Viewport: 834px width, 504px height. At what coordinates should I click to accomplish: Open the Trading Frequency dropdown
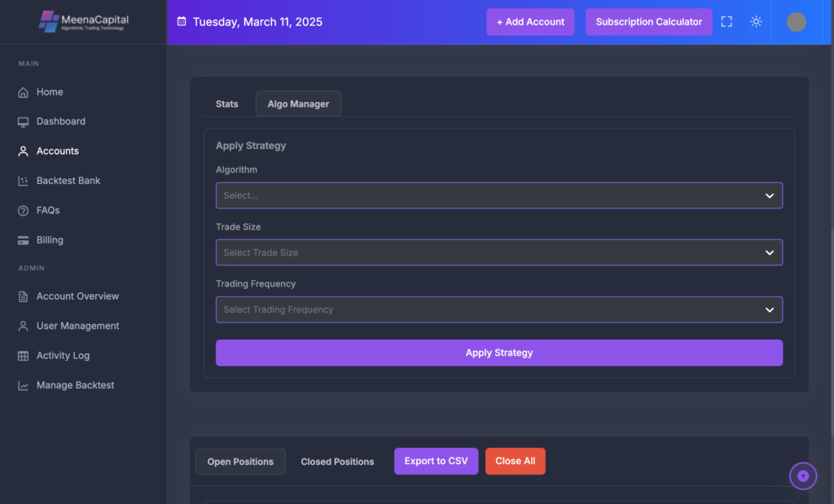(498, 309)
